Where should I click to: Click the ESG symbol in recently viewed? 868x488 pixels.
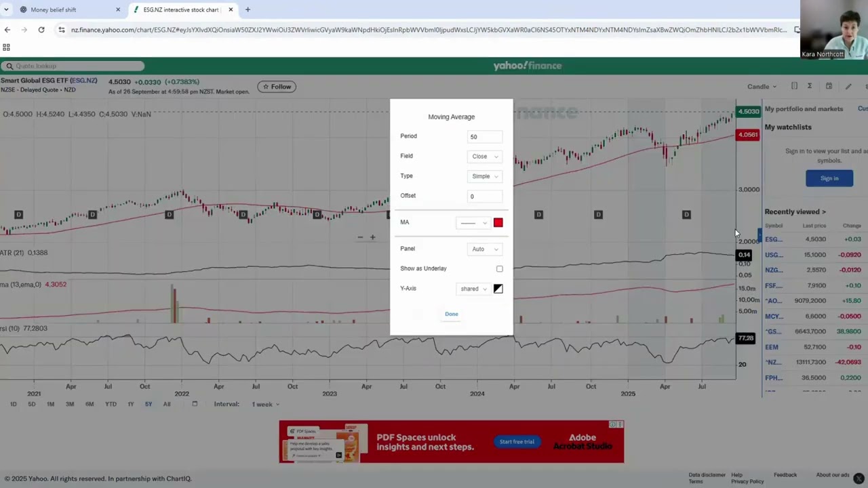tap(773, 239)
